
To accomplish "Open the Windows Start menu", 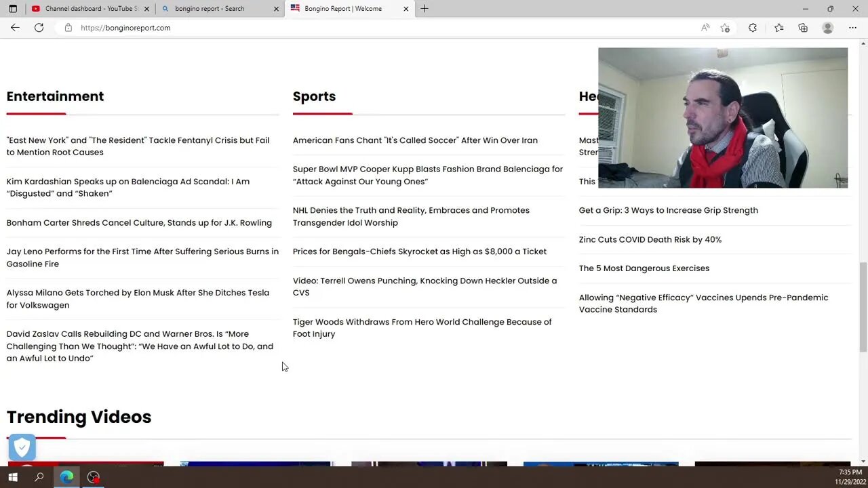I will tap(13, 477).
